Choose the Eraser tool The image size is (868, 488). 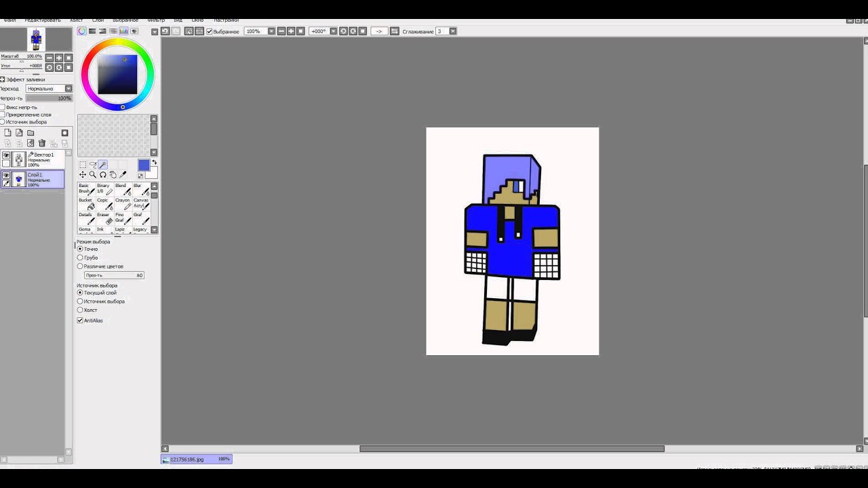(x=104, y=219)
